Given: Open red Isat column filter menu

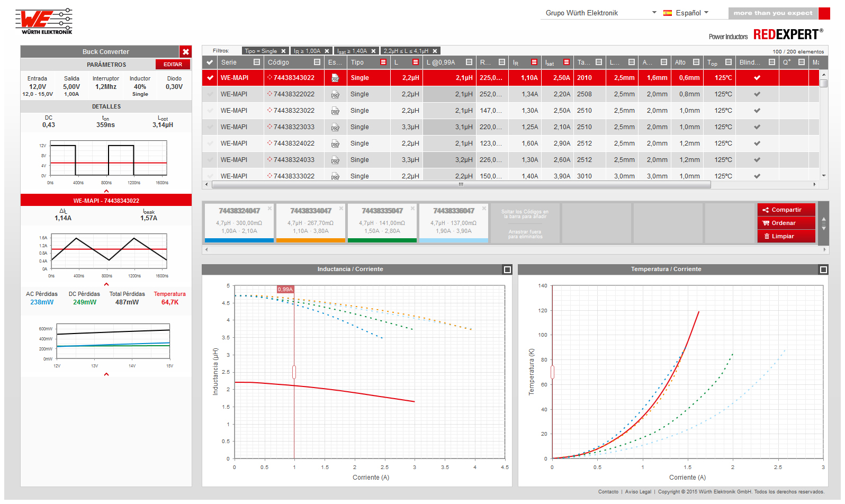Looking at the screenshot, I should (567, 62).
